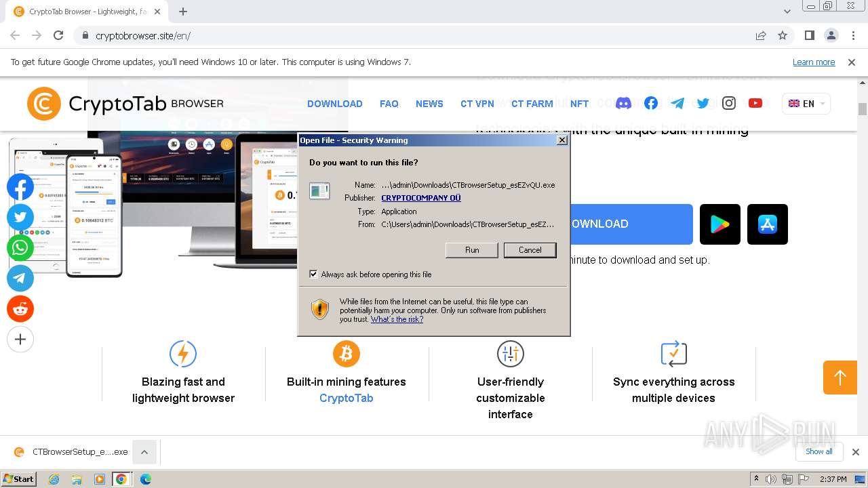868x488 pixels.
Task: Open the Telegram icon in top navbar
Action: point(677,103)
